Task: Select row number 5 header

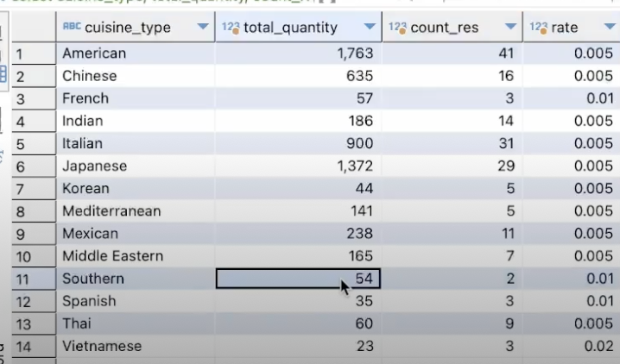Action: [x=34, y=143]
